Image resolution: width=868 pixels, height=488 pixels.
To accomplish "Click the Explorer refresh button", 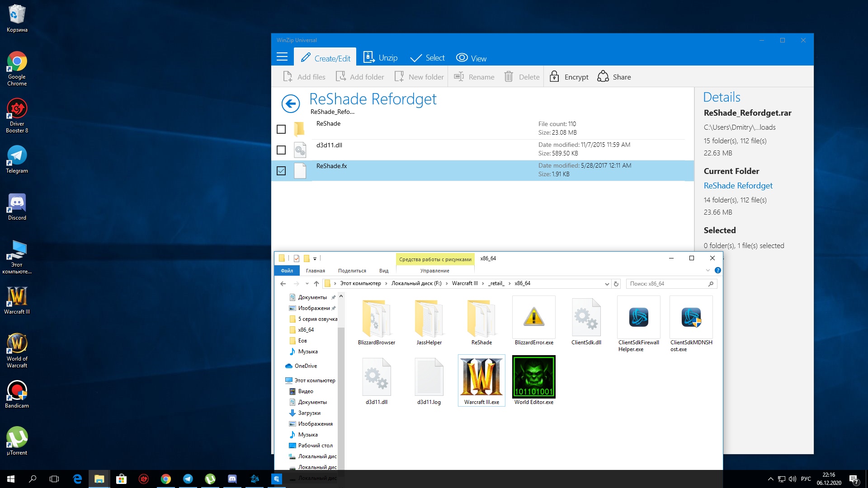I will click(616, 284).
